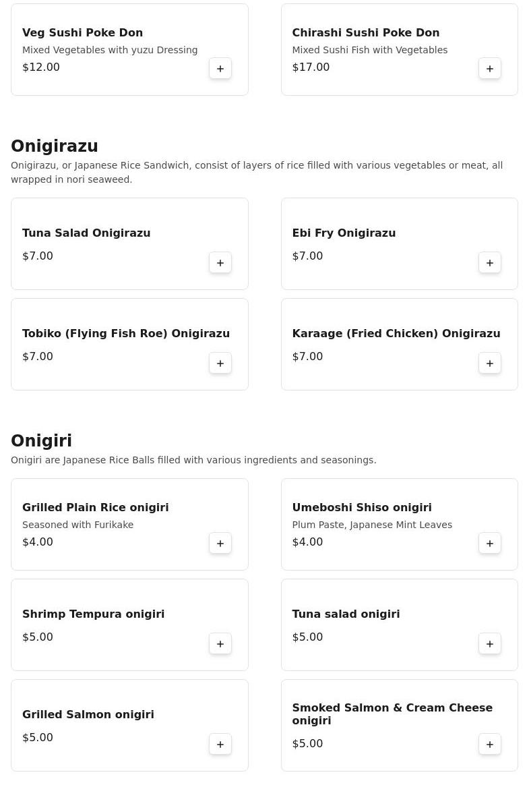The width and height of the screenshot is (529, 812).
Task: Click the Onigiri section heading
Action: click(x=41, y=440)
